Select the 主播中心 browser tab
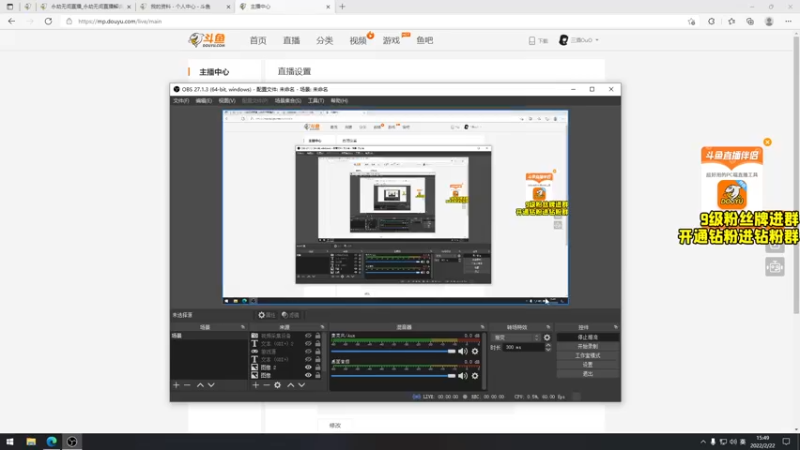Image resolution: width=800 pixels, height=450 pixels. (284, 7)
